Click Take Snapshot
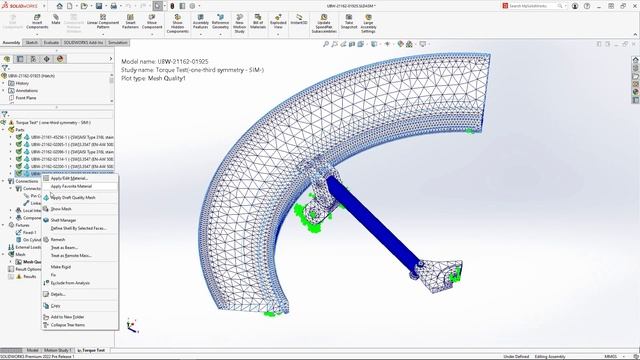This screenshot has height=360, width=640. (x=349, y=22)
